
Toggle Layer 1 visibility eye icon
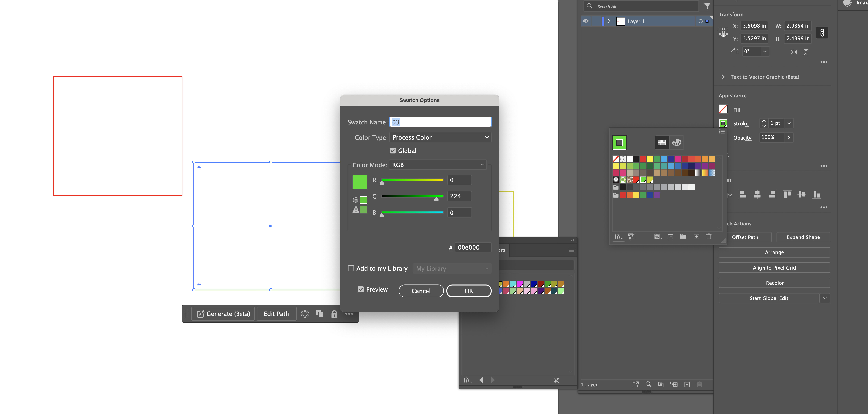585,21
